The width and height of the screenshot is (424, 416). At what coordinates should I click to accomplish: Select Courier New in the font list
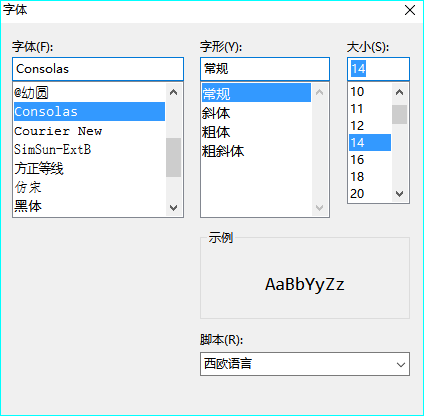(89, 131)
